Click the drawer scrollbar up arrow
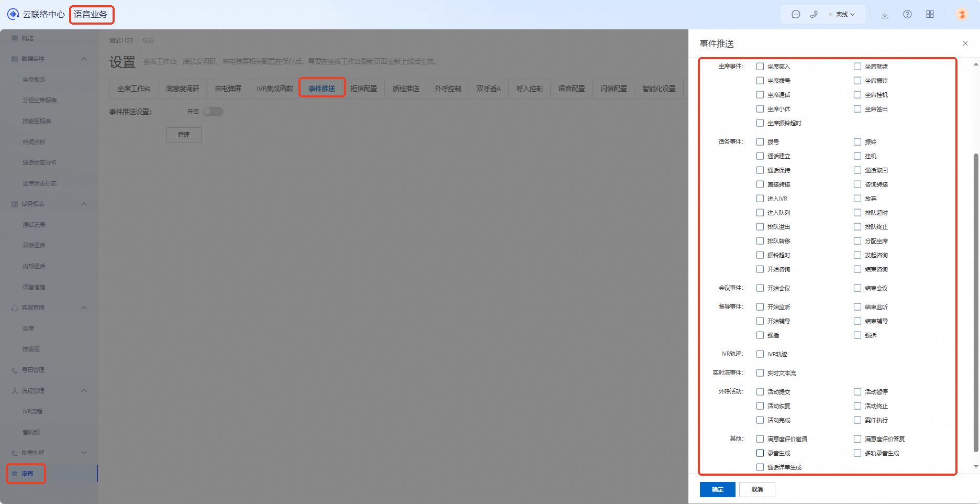Image resolution: width=980 pixels, height=504 pixels. [x=976, y=64]
